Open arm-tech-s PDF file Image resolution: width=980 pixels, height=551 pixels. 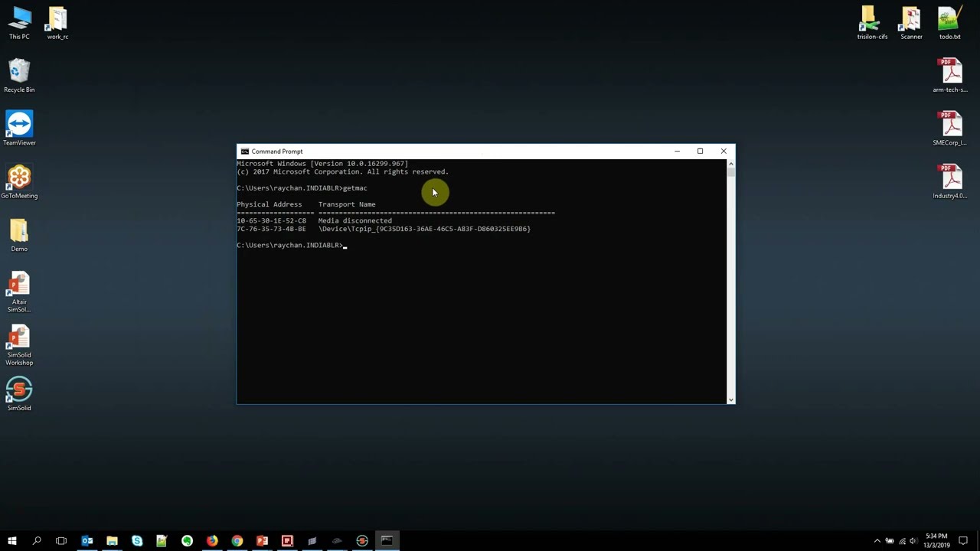(950, 76)
